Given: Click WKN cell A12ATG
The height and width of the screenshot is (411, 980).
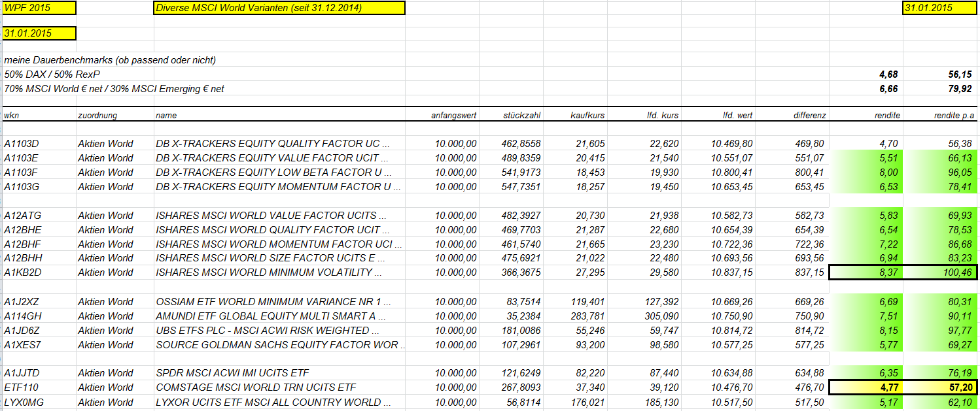Looking at the screenshot, I should (22, 216).
